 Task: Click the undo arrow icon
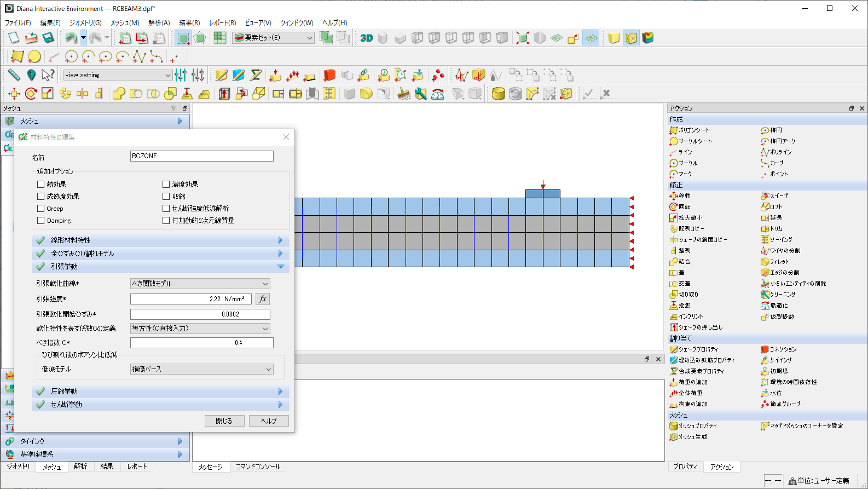pyautogui.click(x=71, y=38)
